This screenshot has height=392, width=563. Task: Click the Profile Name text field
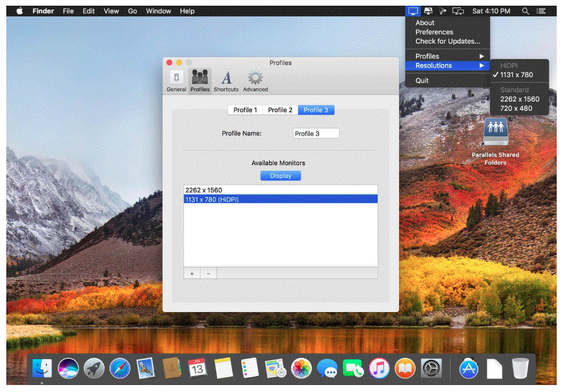click(316, 134)
